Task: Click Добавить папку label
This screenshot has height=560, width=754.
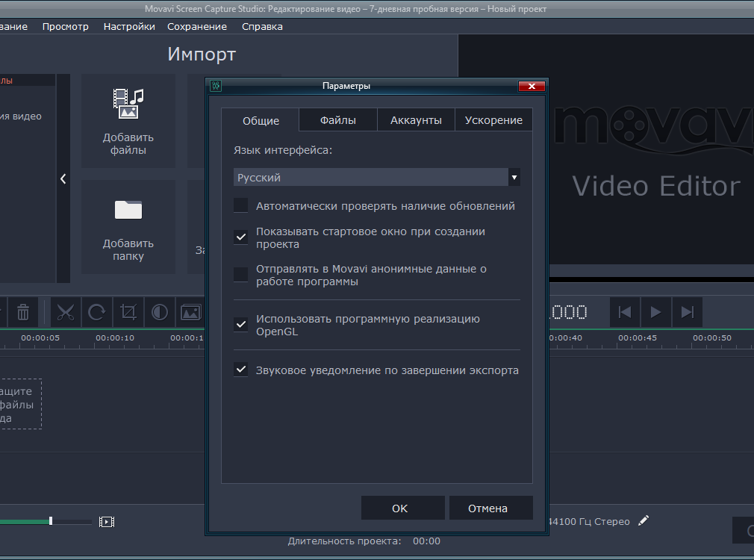Action: (x=128, y=249)
